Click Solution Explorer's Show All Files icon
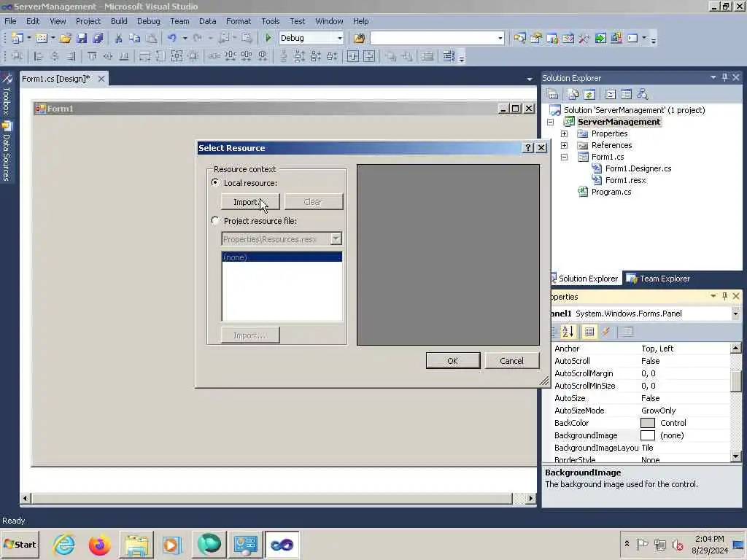Screen dimensions: 747x560 (x=573, y=94)
